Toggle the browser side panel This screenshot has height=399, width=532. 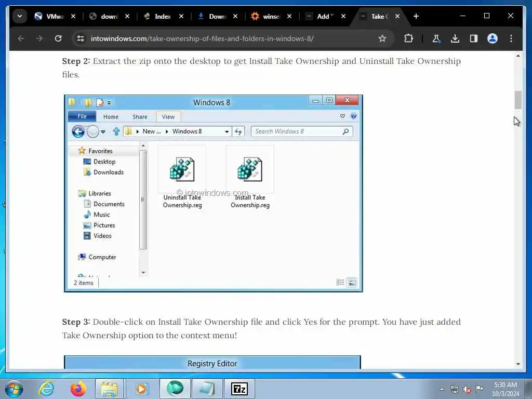(474, 38)
